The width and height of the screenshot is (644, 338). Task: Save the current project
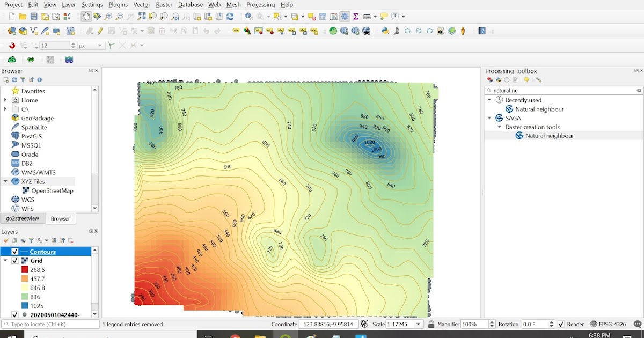[33, 17]
